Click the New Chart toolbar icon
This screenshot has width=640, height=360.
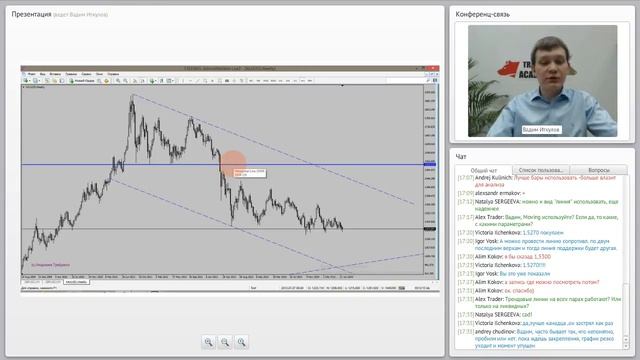26,81
